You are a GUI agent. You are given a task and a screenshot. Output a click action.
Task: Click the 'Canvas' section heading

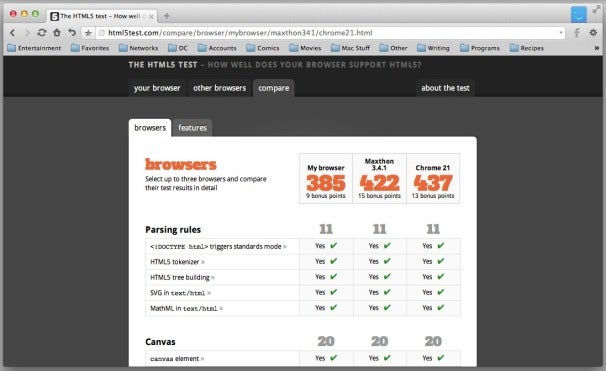point(160,342)
